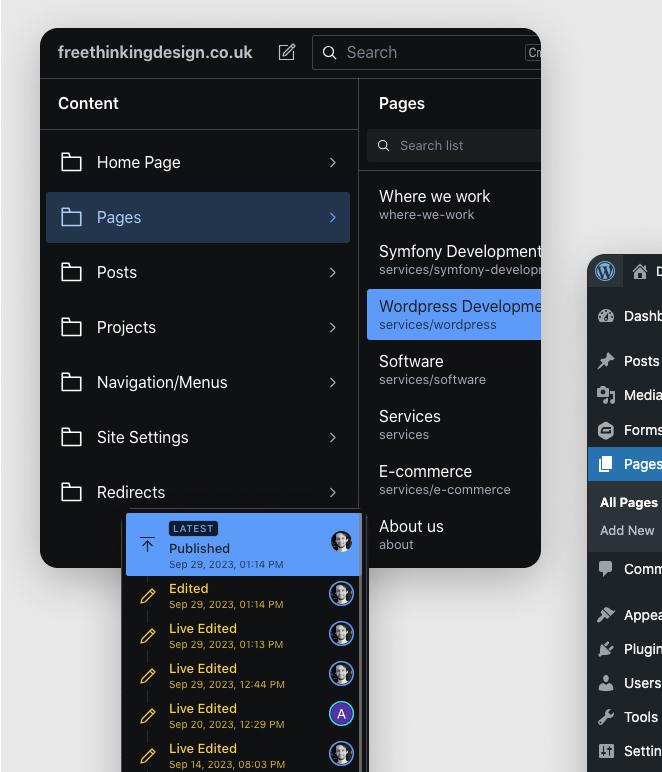The image size is (662, 772).
Task: Click the Search field in the top bar
Action: (x=426, y=52)
